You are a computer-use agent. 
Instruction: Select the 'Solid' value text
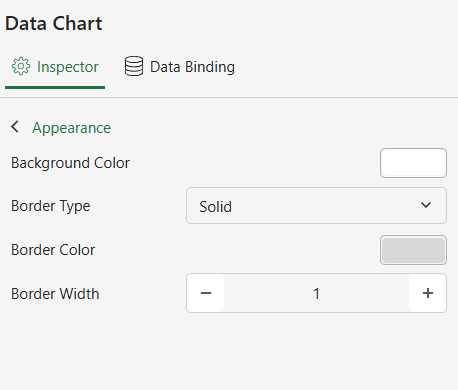tap(215, 207)
